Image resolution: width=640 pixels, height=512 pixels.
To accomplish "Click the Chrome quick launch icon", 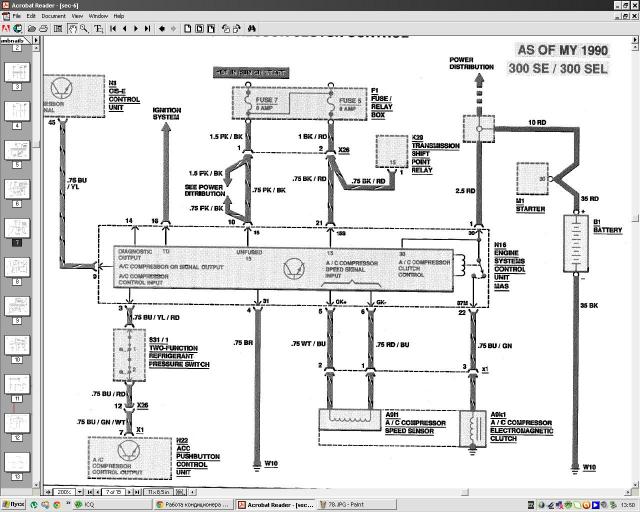I will click(57, 505).
